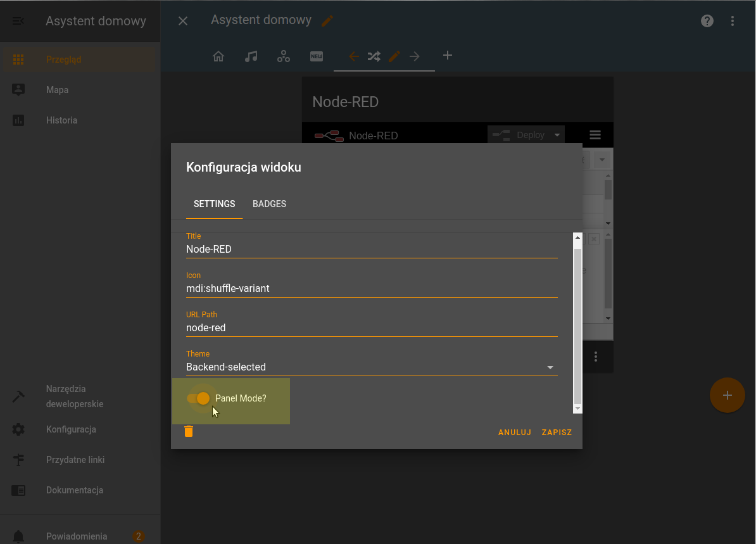Select the shuffle-variant Node-RED view tab

pyautogui.click(x=374, y=56)
